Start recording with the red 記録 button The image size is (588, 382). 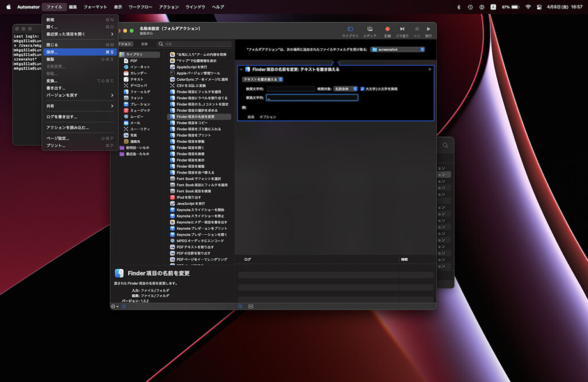click(388, 29)
